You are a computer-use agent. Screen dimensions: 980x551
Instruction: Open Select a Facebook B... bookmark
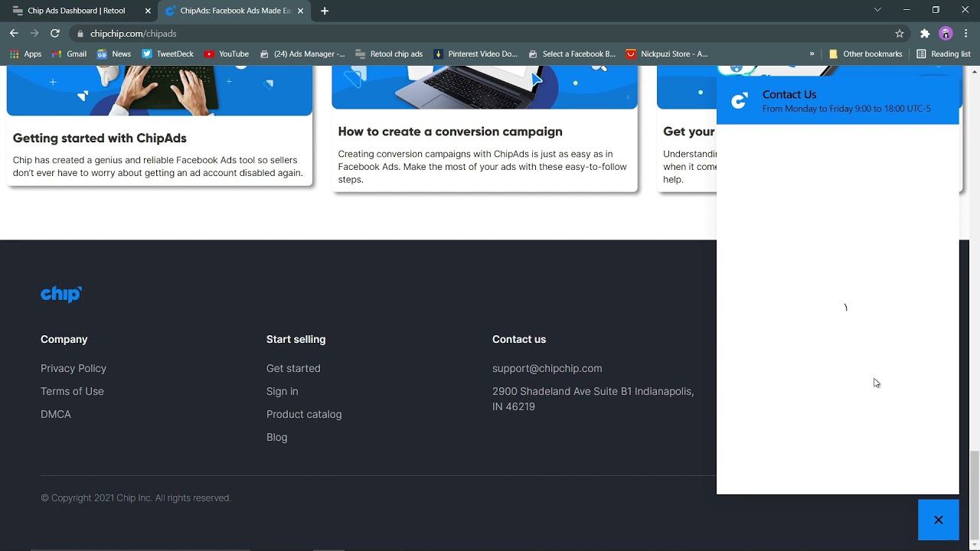pos(572,54)
